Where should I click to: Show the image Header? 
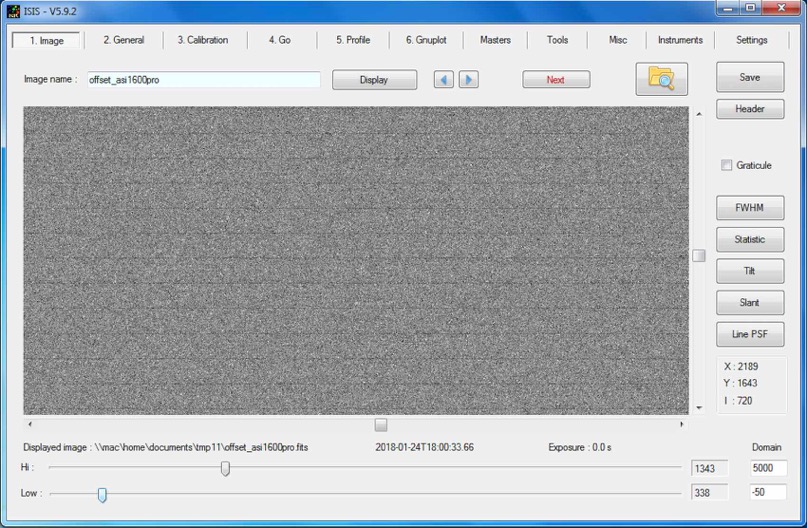750,109
